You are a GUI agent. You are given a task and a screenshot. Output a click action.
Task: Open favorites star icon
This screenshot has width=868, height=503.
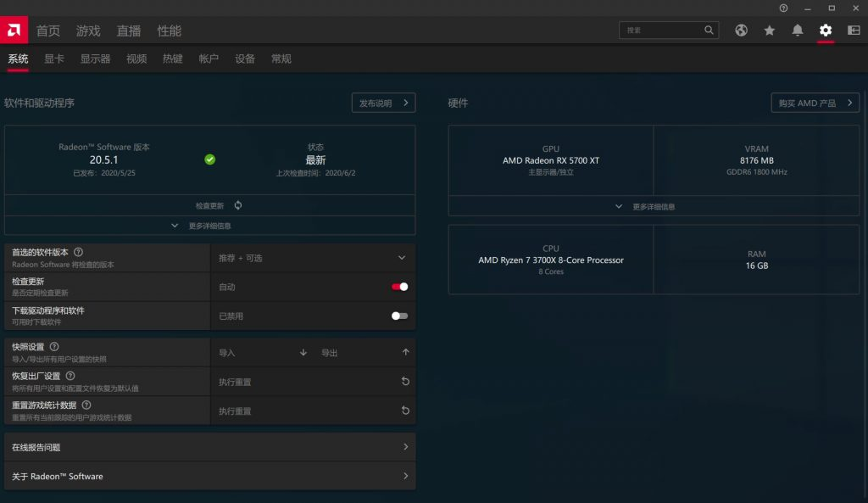tap(770, 31)
